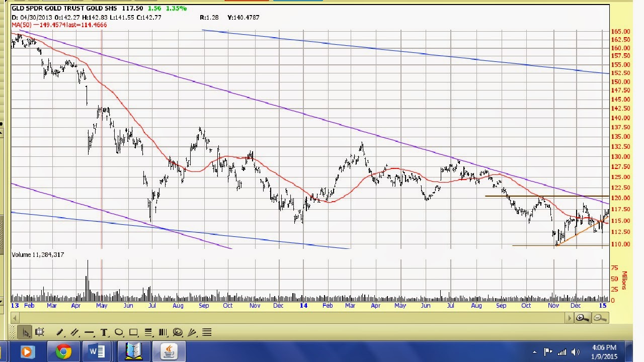The height and width of the screenshot is (362, 644).
Task: Zoom in on the chart
Action: (x=582, y=318)
